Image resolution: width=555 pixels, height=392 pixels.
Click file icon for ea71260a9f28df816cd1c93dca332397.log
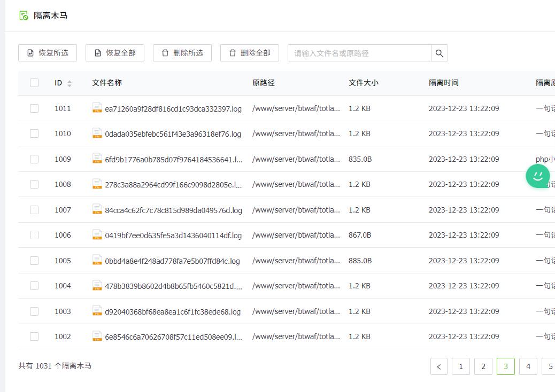click(x=97, y=108)
